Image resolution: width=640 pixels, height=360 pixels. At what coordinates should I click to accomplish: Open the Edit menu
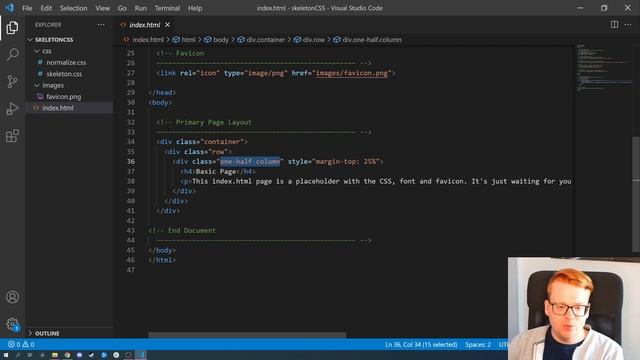pyautogui.click(x=46, y=8)
